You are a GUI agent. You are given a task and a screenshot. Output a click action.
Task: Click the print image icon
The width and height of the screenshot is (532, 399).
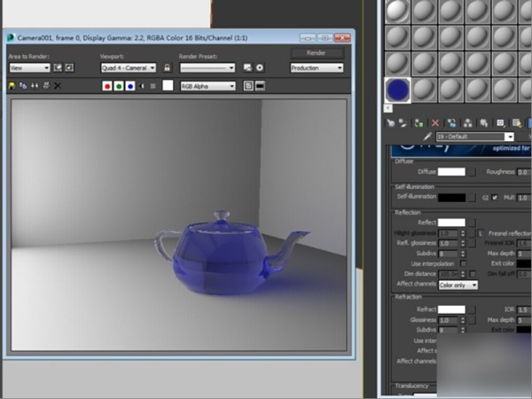click(x=46, y=86)
